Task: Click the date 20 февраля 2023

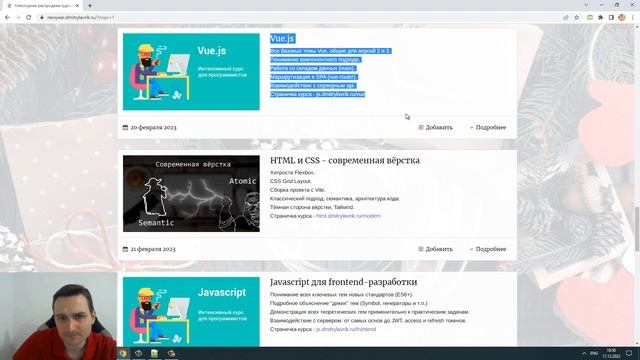Action: pyautogui.click(x=153, y=127)
